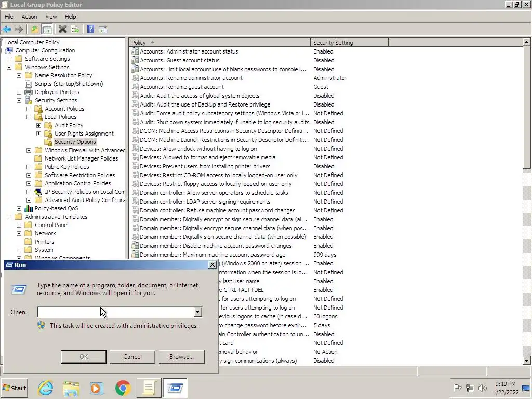
Task: Expand Name Resolution Policy node
Action: [19, 75]
